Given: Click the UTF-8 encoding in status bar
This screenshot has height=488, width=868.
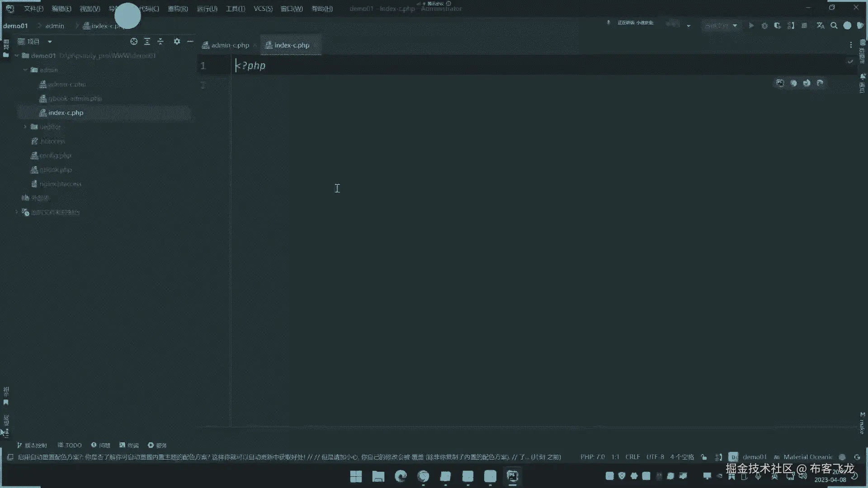Looking at the screenshot, I should coord(655,457).
